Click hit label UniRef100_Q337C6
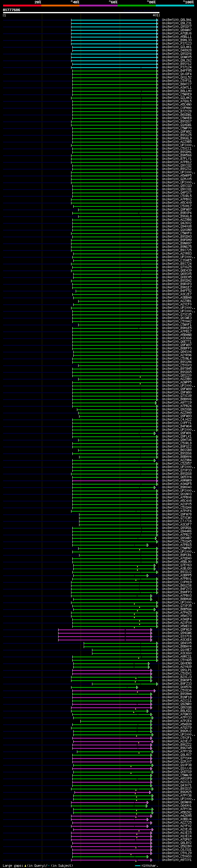197x868 pixels. 177,636
